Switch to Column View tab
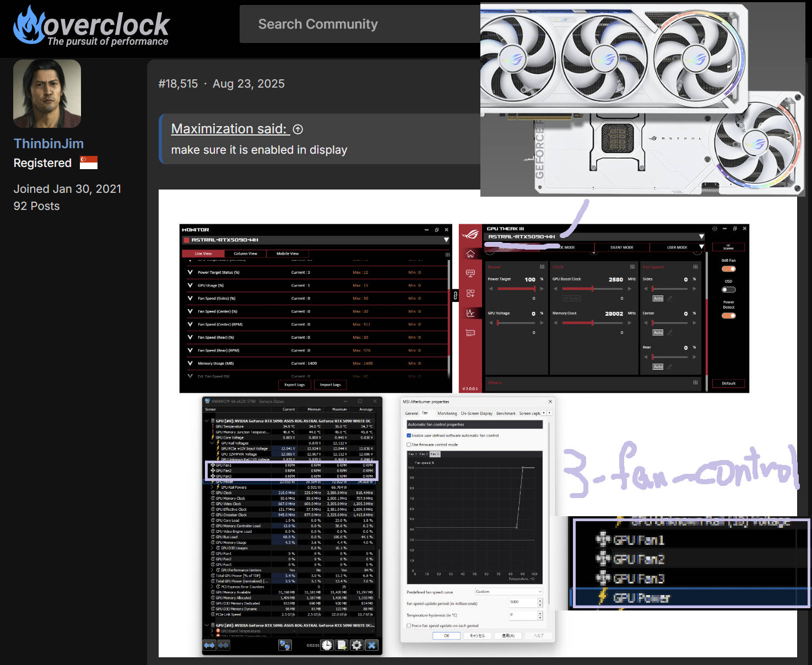 (245, 254)
